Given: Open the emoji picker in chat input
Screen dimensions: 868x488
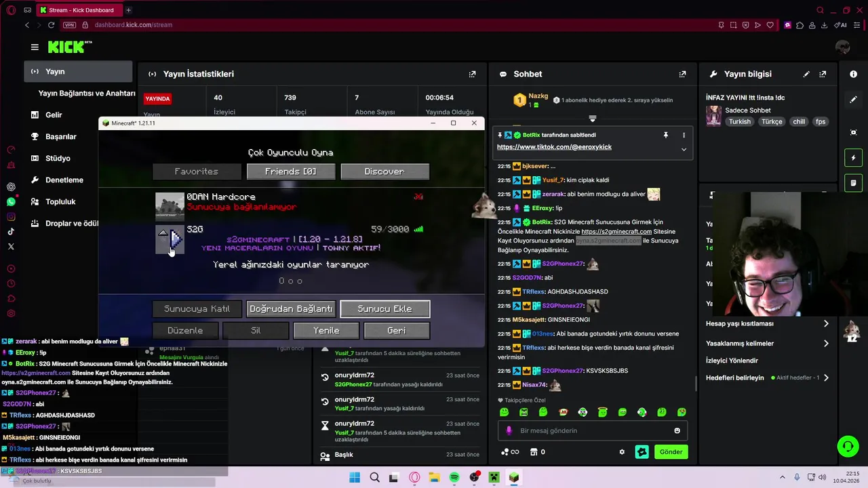Looking at the screenshot, I should [x=677, y=430].
